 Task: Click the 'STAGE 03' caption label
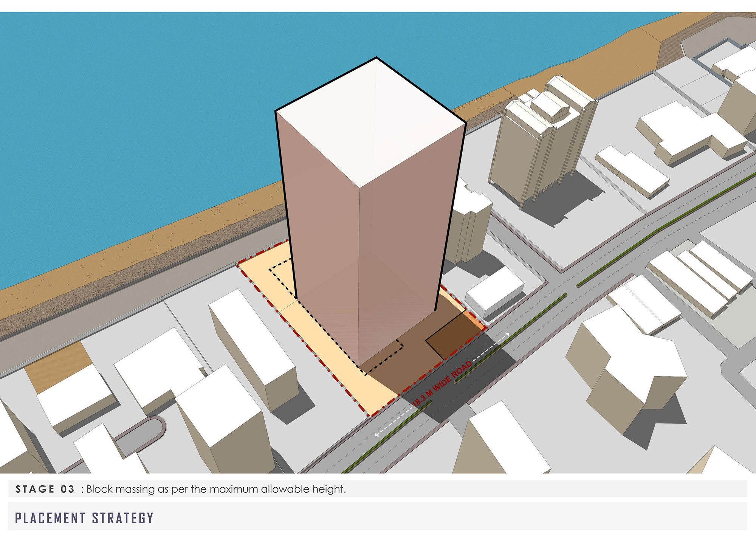pyautogui.click(x=45, y=489)
